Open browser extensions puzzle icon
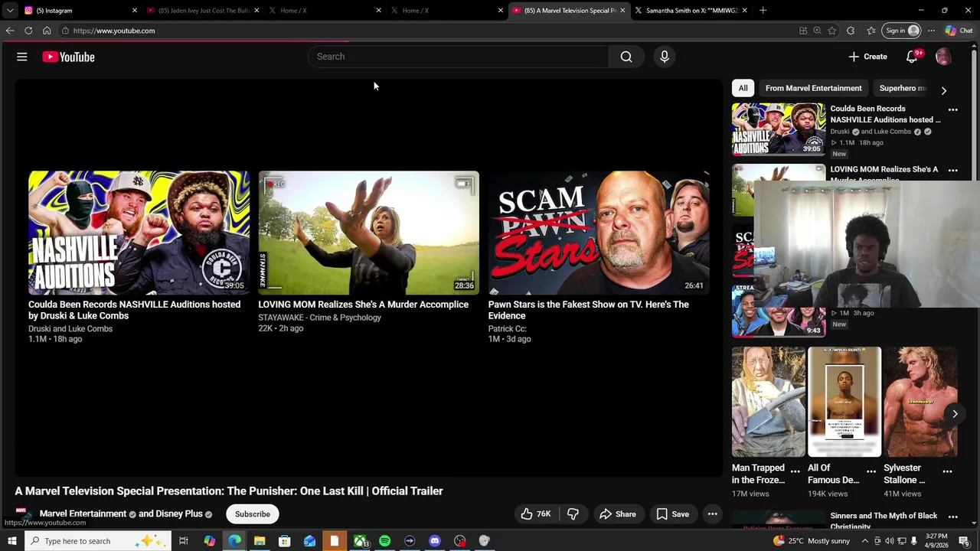This screenshot has width=980, height=551. pos(851,31)
